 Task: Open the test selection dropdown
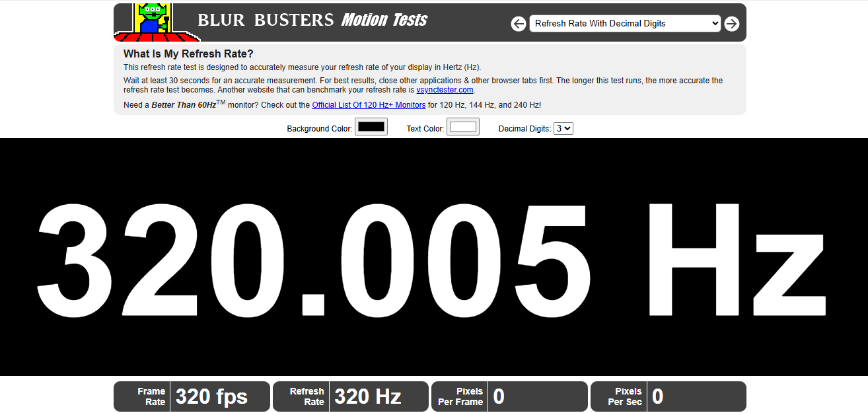[624, 24]
